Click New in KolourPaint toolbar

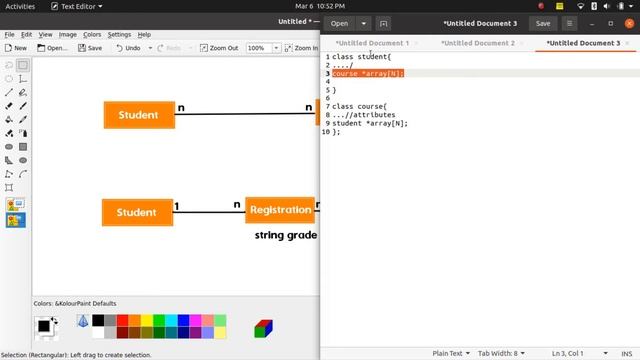click(x=16, y=48)
